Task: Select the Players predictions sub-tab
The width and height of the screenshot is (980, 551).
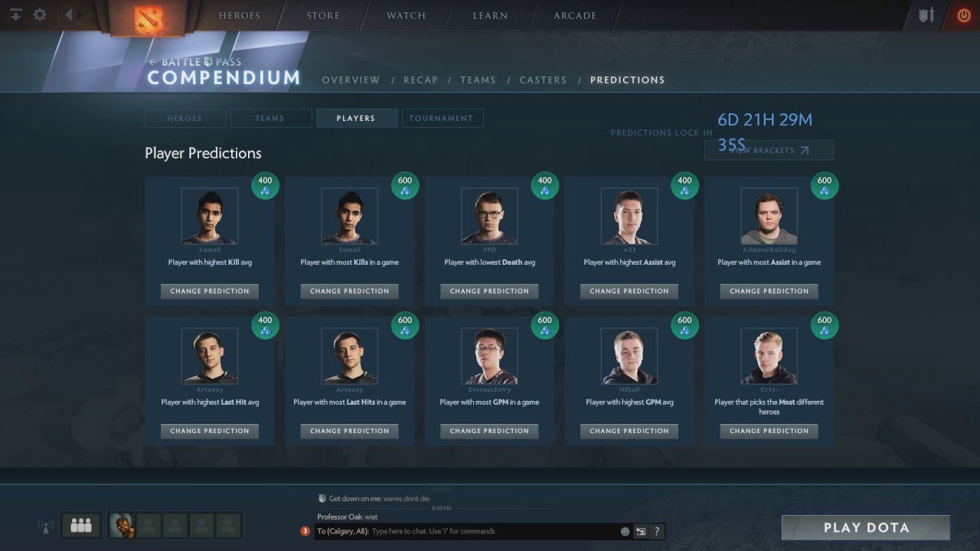Action: (356, 118)
